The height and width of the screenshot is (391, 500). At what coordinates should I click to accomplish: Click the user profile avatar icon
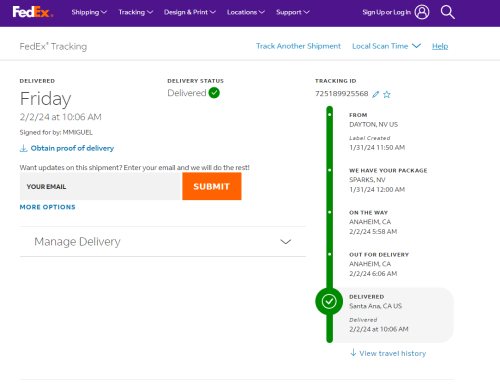click(x=422, y=12)
